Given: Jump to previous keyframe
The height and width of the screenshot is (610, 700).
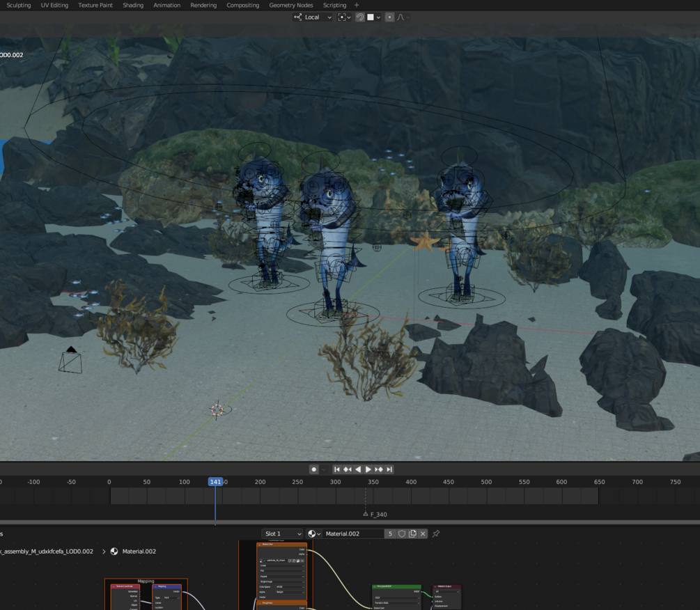Looking at the screenshot, I should [x=348, y=469].
